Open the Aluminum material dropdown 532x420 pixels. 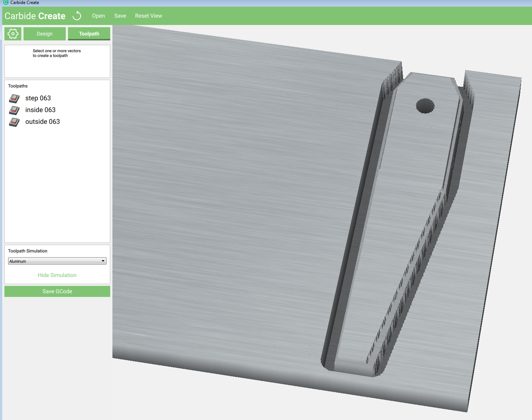tap(57, 261)
